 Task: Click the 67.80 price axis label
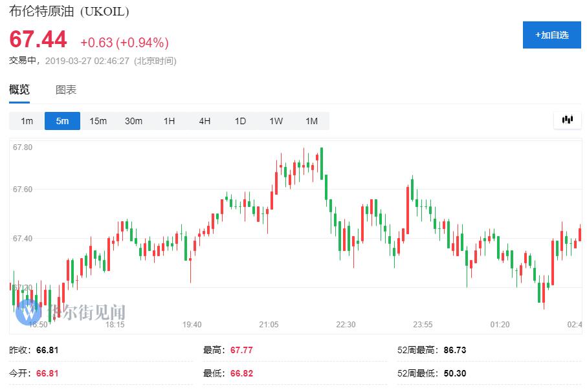(x=23, y=147)
